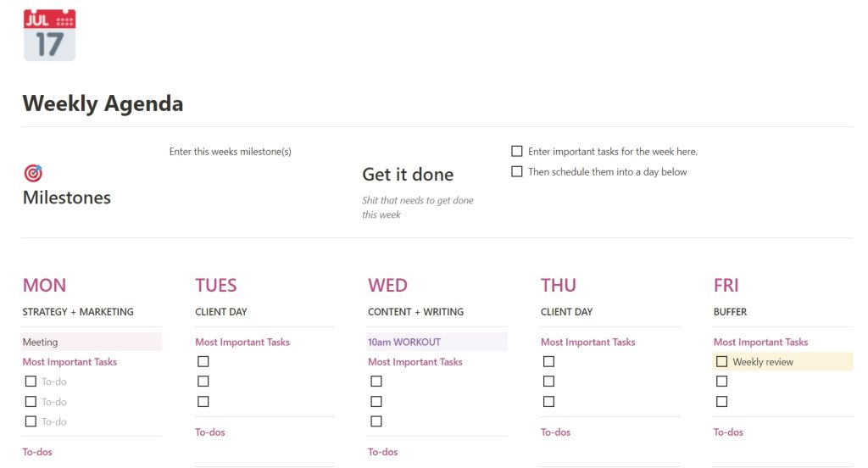This screenshot has width=868, height=468.
Task: Open the To-dos heading under TUES
Action: 210,432
